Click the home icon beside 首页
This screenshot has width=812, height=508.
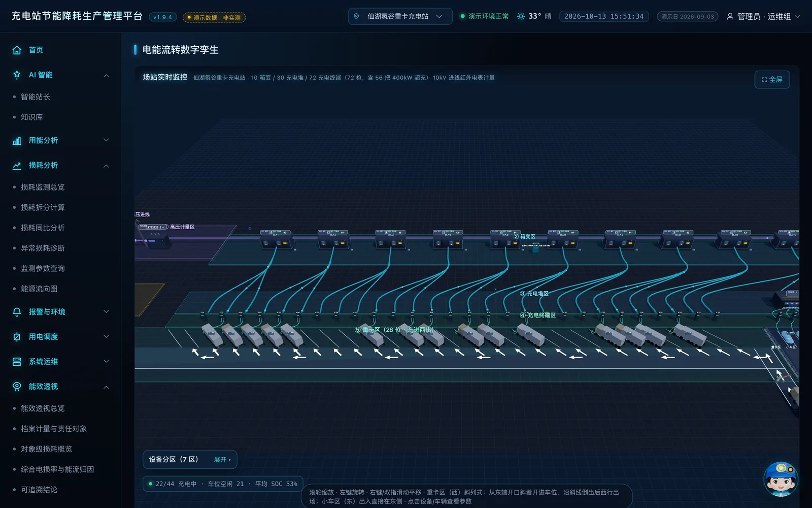pos(17,50)
